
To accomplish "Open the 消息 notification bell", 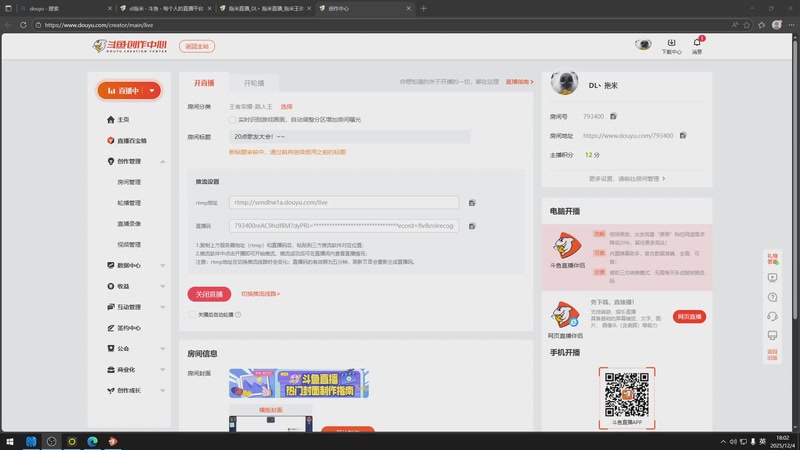I will tap(697, 46).
